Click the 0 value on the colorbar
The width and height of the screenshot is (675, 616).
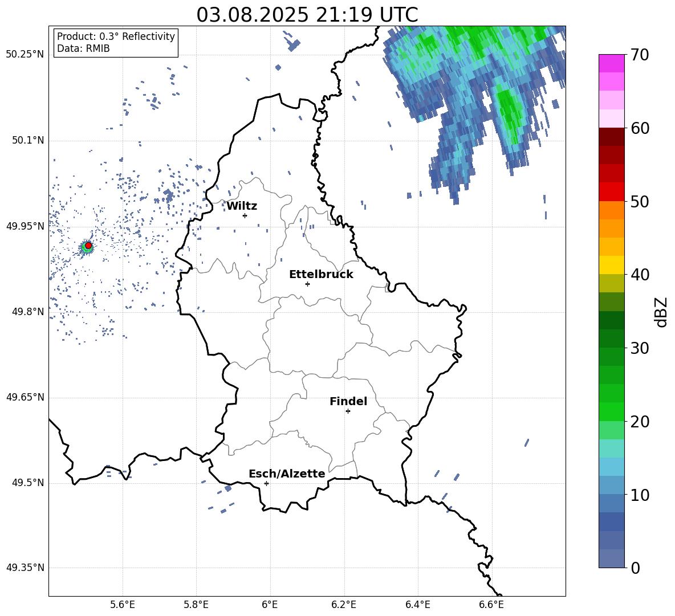(635, 568)
